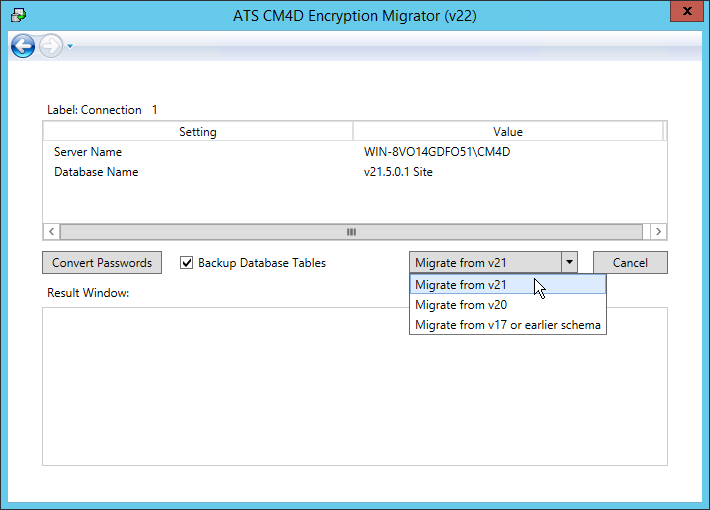Toggle Backup Database Tables checkbox
This screenshot has width=710, height=510.
click(x=186, y=263)
